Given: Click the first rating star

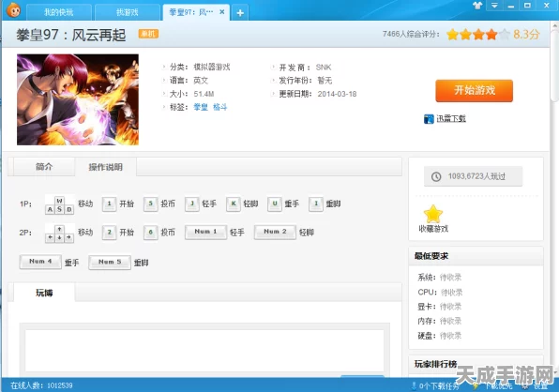Looking at the screenshot, I should pyautogui.click(x=452, y=35).
